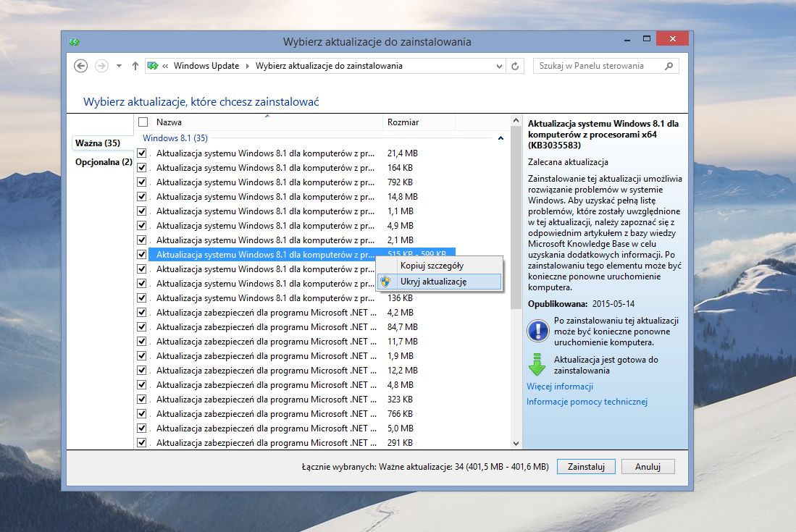Click the up-one-level arrow

tap(135, 65)
